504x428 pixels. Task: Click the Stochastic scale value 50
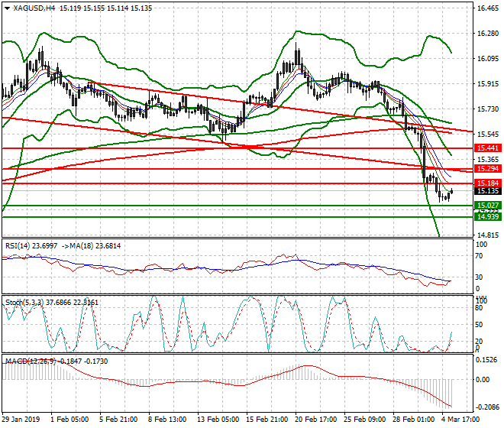coord(479,324)
